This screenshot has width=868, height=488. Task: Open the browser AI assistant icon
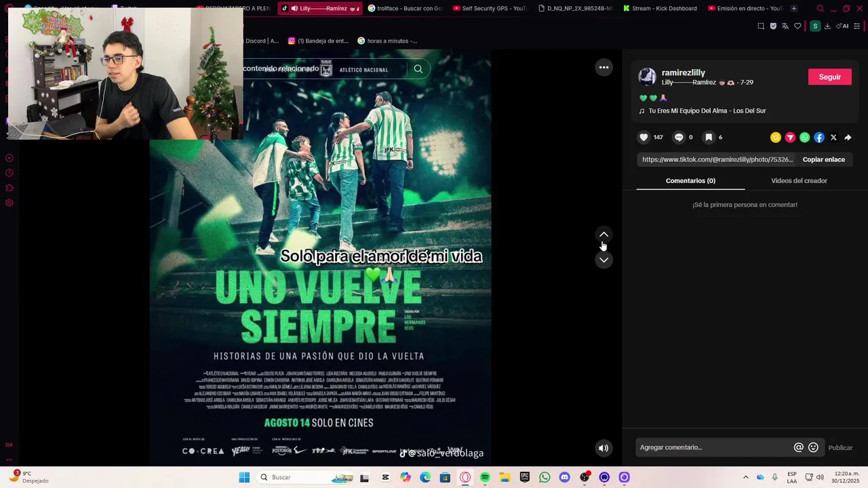[842, 26]
